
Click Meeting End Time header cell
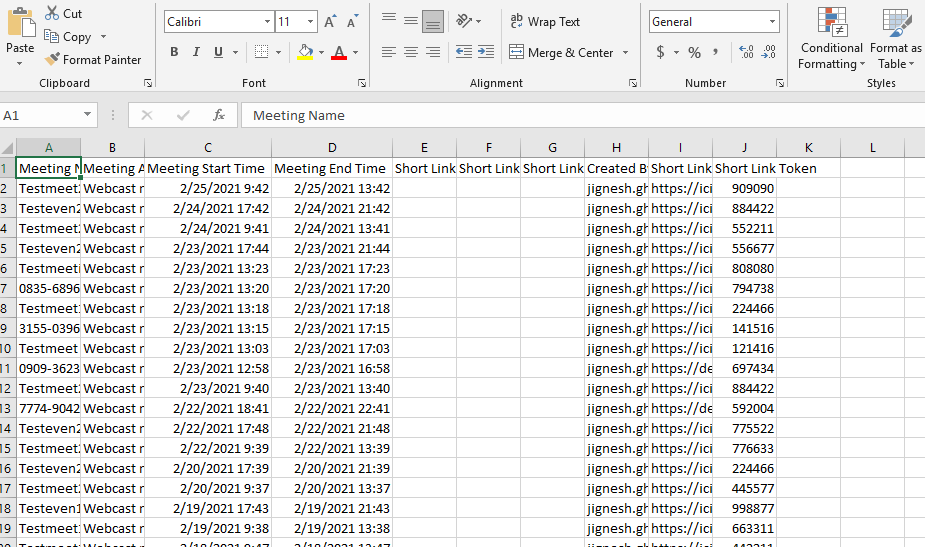click(x=332, y=168)
